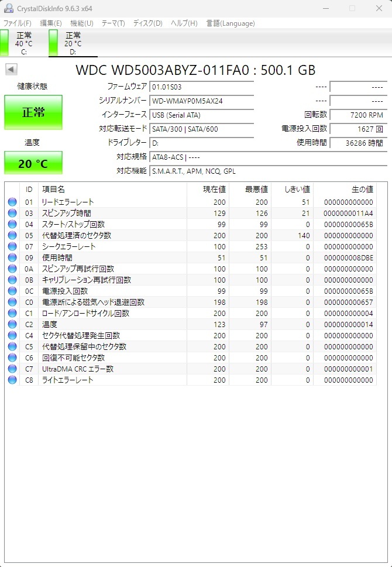Viewport: 392px width, 567px height.
Task: Click the 現在値 column header
Action: pyautogui.click(x=208, y=189)
